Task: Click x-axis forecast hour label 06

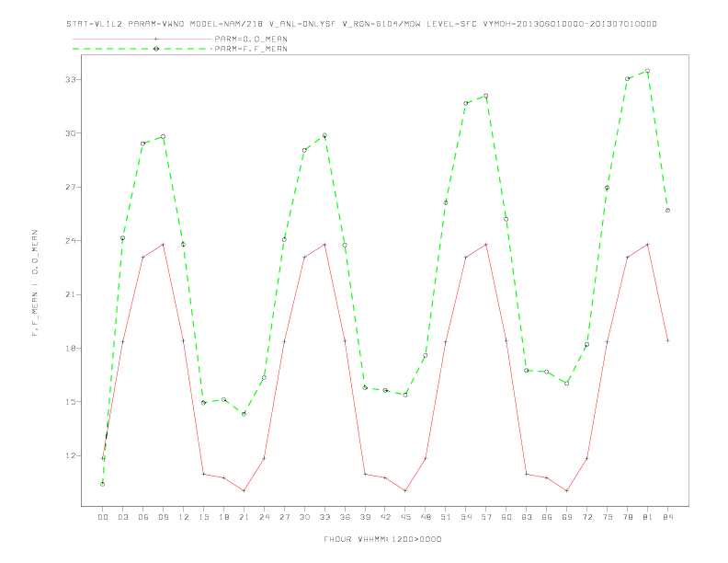Action: click(143, 517)
